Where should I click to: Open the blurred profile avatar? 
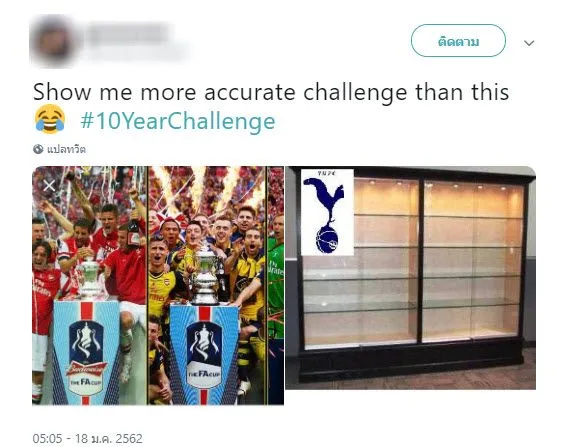(x=54, y=41)
